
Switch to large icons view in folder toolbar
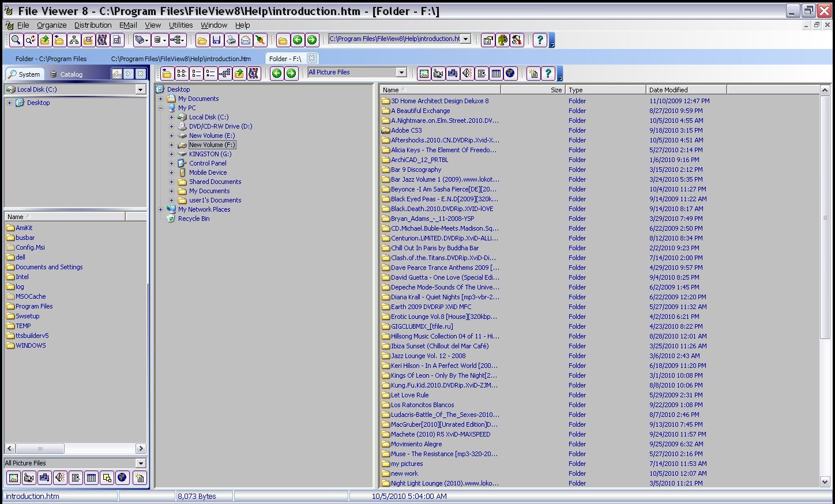click(x=182, y=73)
